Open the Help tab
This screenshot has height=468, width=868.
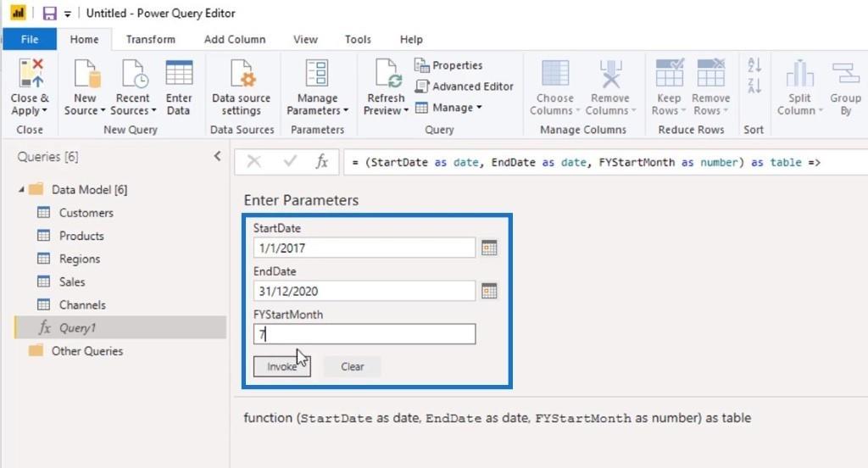click(x=411, y=39)
